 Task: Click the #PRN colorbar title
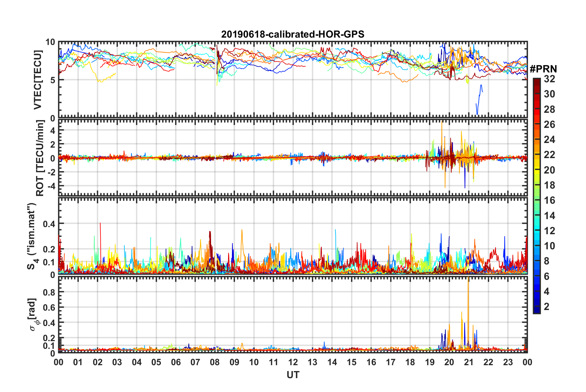[x=543, y=69]
